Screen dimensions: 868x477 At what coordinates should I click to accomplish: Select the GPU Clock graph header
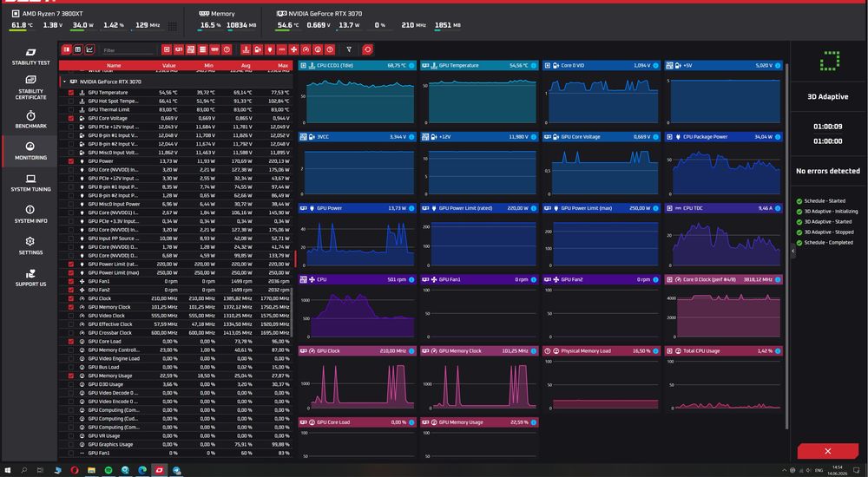[x=357, y=351]
